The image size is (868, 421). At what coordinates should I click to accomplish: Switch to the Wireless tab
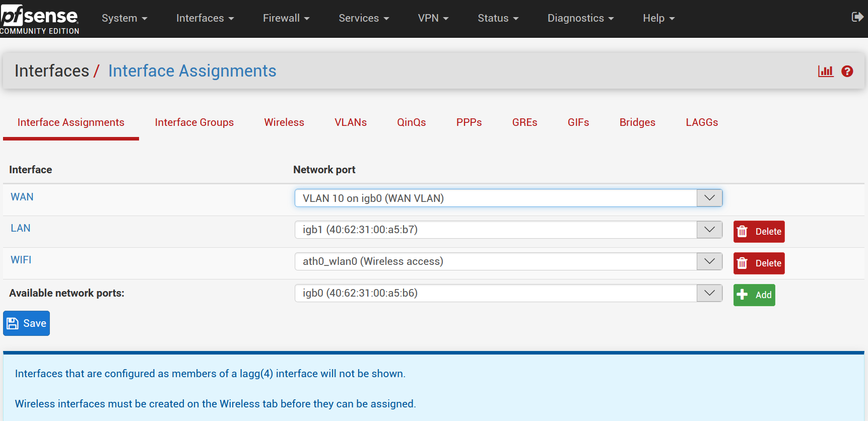[284, 122]
